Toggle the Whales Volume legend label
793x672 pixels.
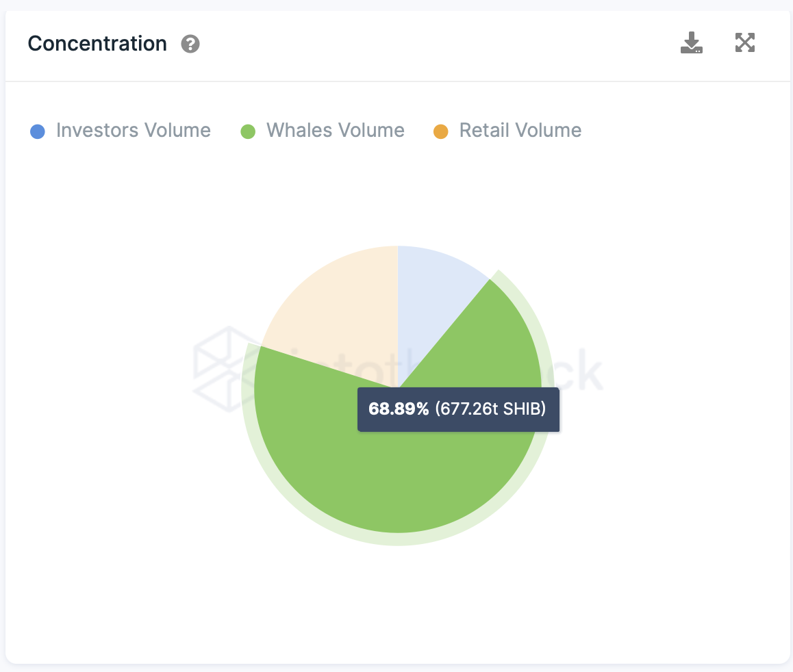point(336,131)
